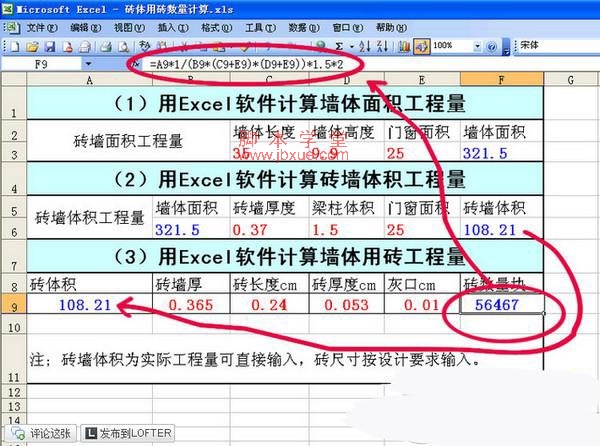The image size is (600, 446).
Task: Select row header 6
Action: [13, 228]
